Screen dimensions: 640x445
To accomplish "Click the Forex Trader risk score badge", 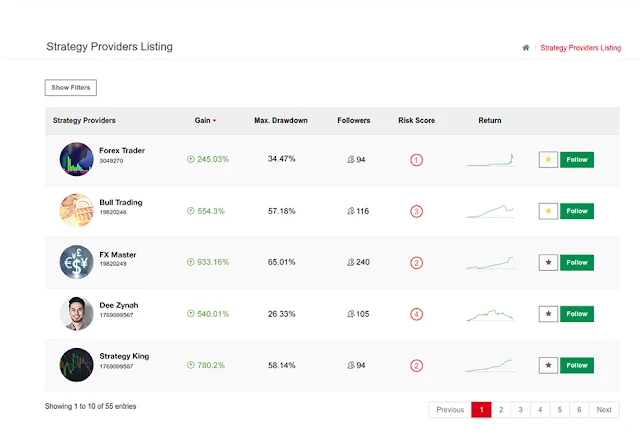I will pyautogui.click(x=417, y=160).
